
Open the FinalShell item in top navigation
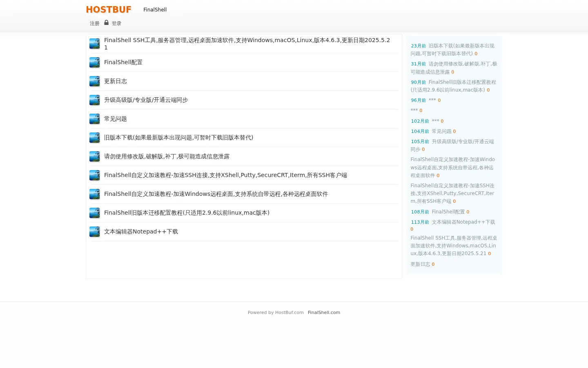coord(155,9)
